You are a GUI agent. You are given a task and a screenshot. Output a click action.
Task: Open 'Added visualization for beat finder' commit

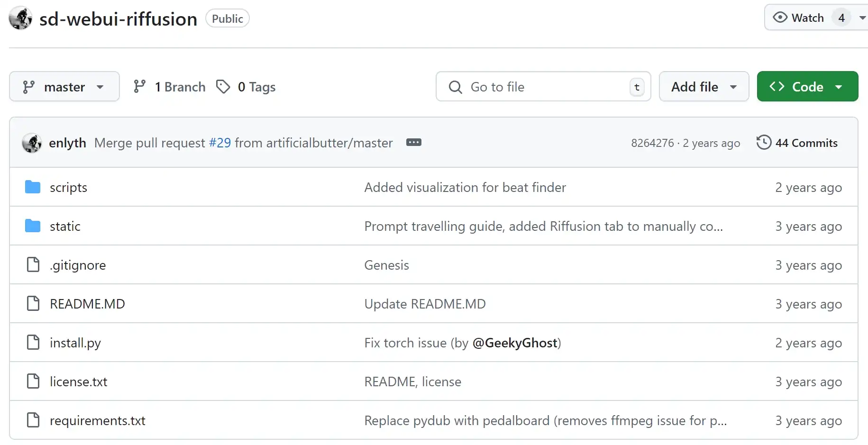tap(465, 187)
